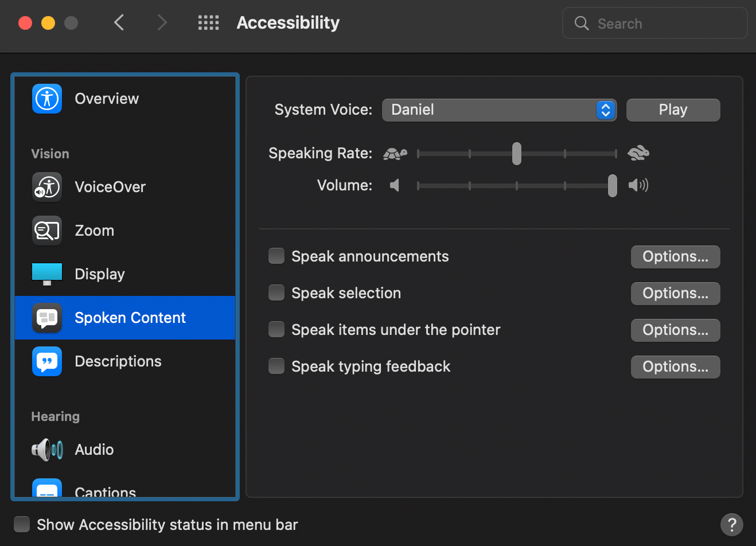
Task: Open the Show All preferences grid icon
Action: [x=208, y=22]
